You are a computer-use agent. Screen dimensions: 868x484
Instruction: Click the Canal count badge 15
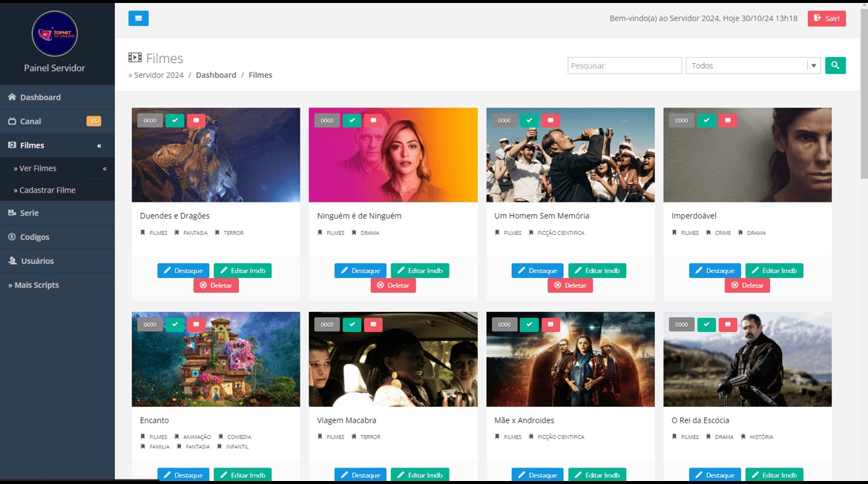(x=93, y=121)
